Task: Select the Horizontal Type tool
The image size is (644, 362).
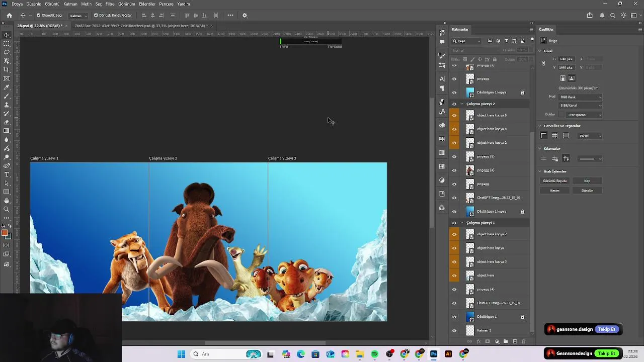Action: click(7, 174)
